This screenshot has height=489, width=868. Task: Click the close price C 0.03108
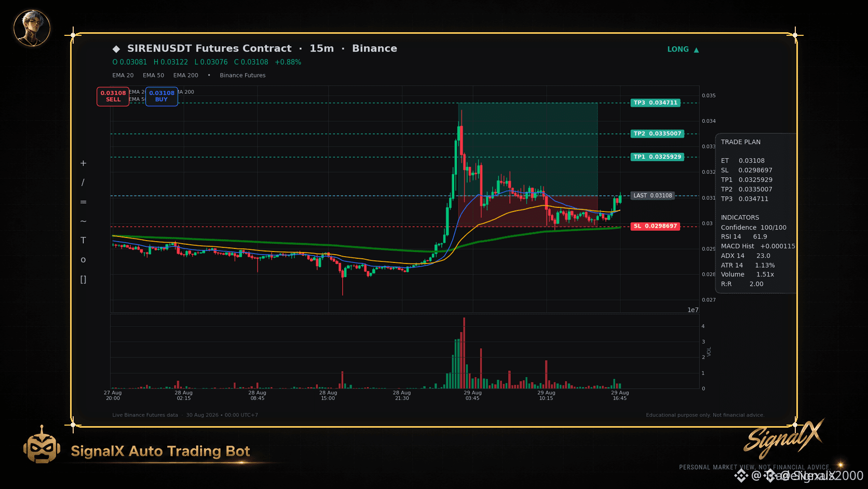[251, 62]
